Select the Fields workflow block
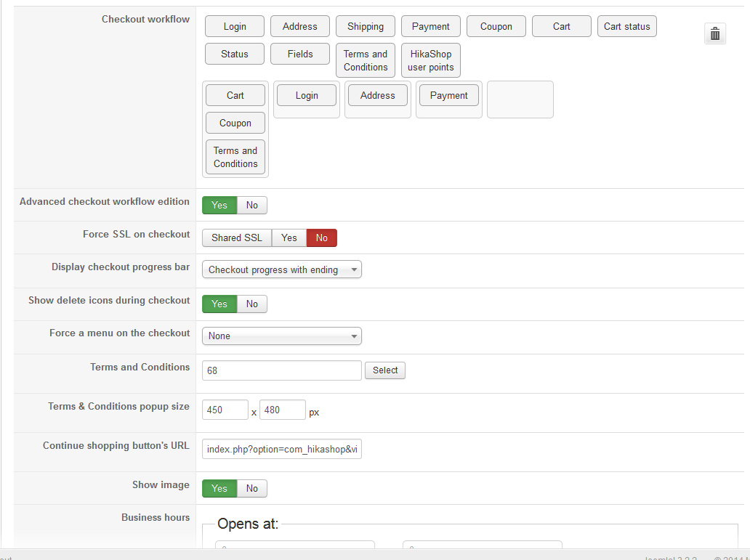Viewport: 750px width, 560px height. click(300, 54)
